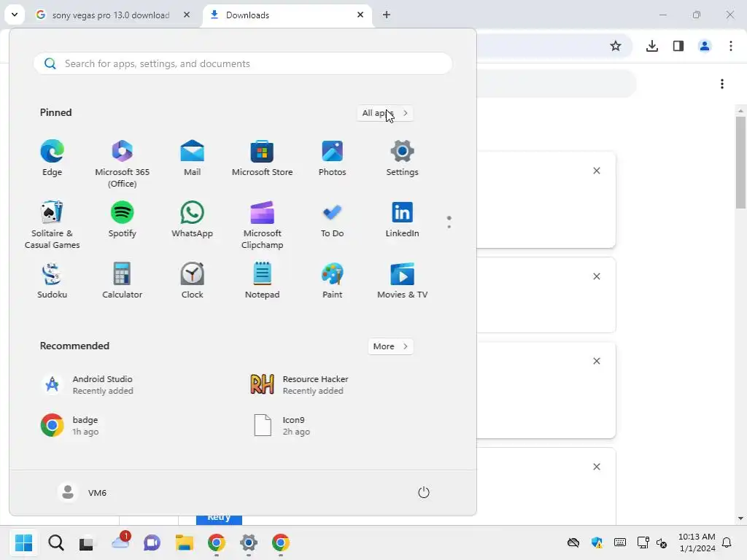Open the Mail app
The width and height of the screenshot is (747, 560).
coord(192,158)
